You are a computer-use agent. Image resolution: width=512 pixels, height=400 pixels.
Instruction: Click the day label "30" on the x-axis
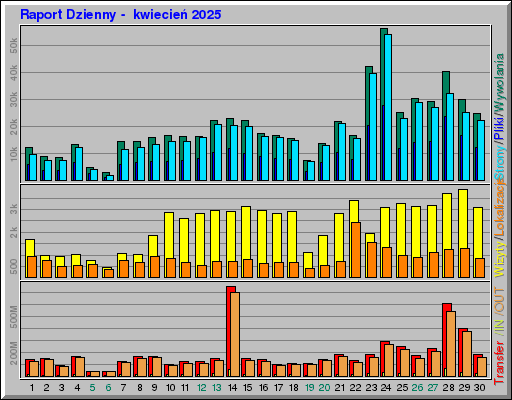480,388
